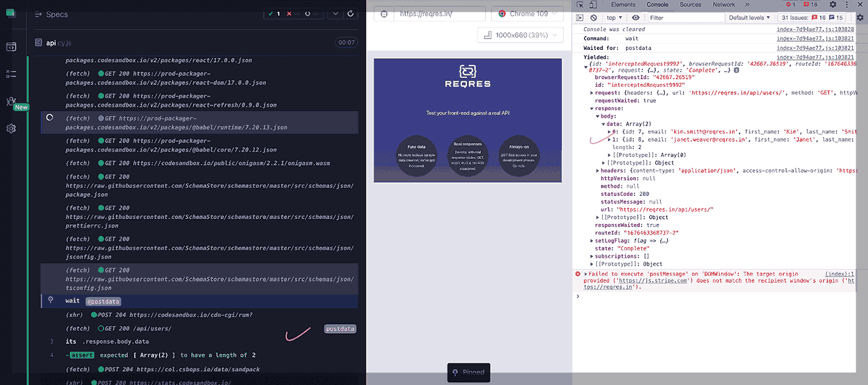Clear the console with the ban icon
Viewport: 868px width, 385px height.
pos(594,18)
